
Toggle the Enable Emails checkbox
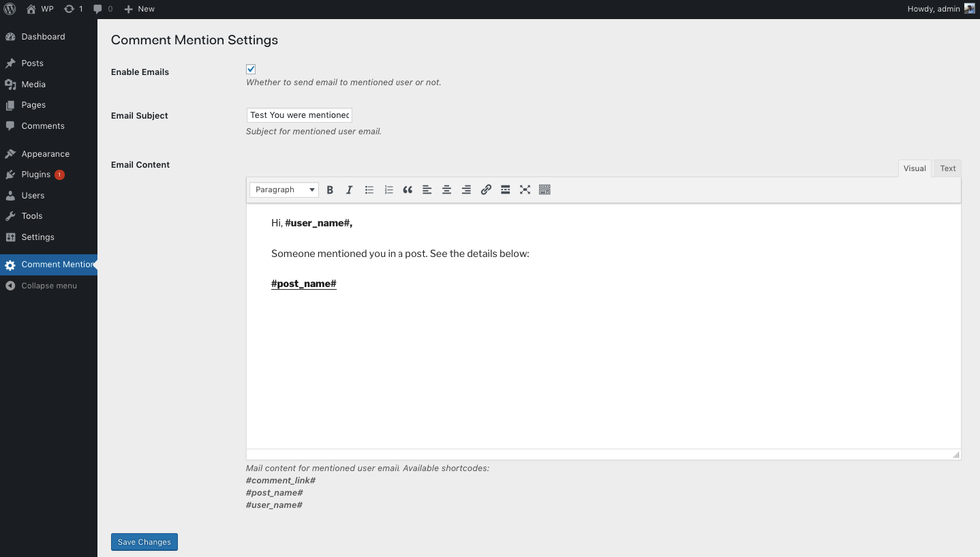(251, 69)
